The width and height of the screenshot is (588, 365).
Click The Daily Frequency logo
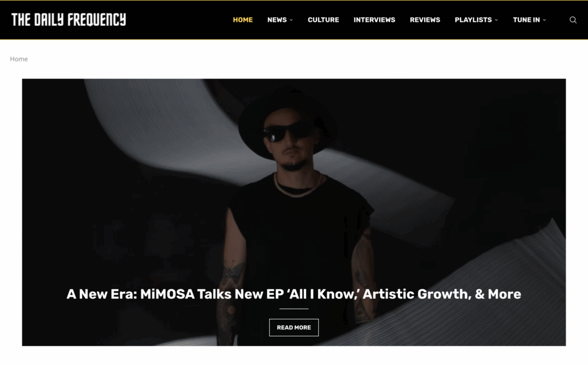click(x=69, y=20)
